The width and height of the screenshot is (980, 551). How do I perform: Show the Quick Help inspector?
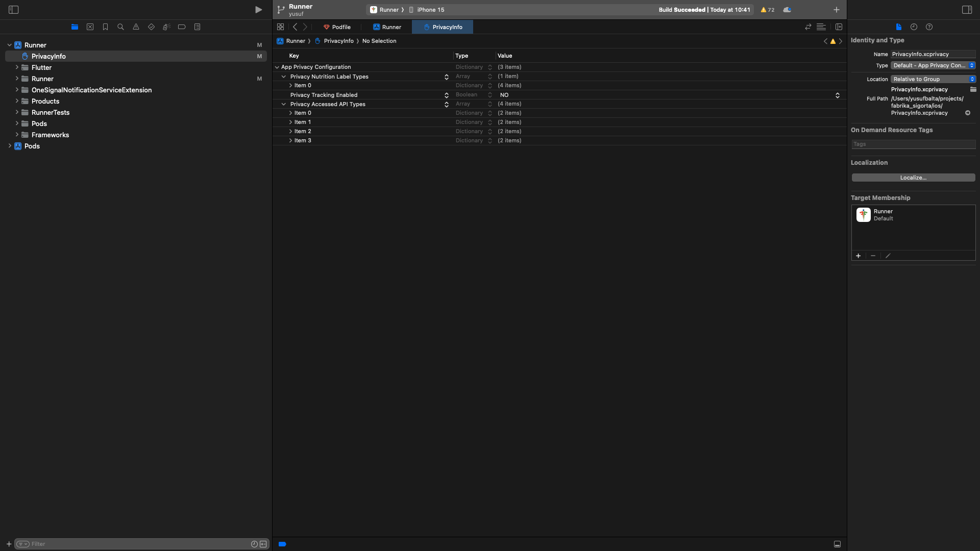click(x=929, y=27)
